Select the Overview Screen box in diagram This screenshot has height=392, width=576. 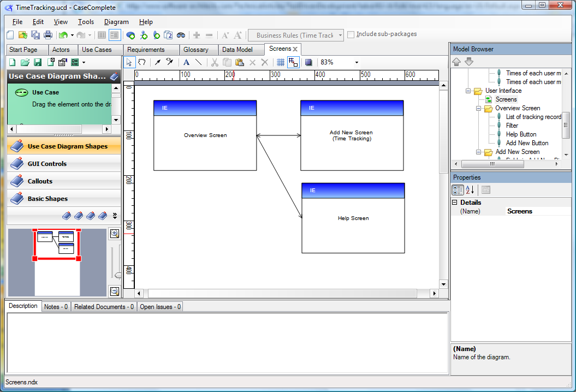point(205,135)
